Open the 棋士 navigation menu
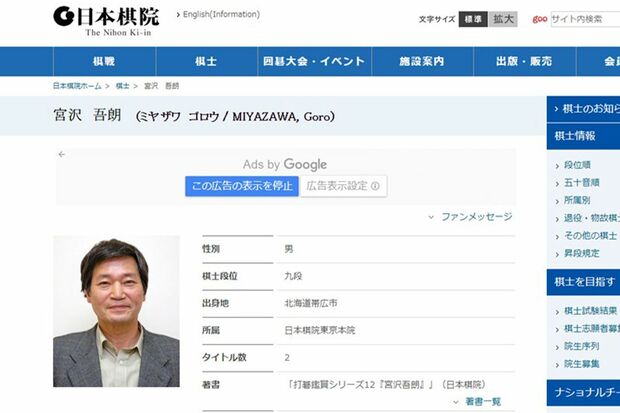 pyautogui.click(x=204, y=62)
